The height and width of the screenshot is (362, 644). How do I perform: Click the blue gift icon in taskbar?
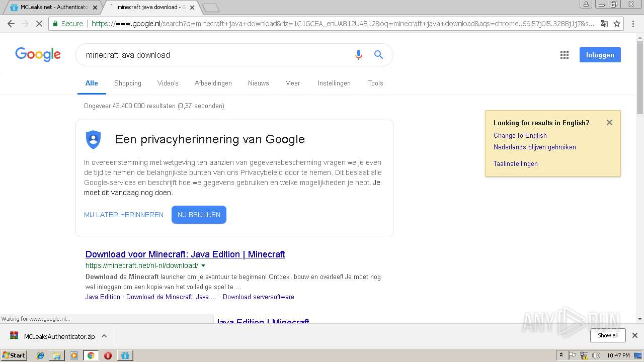coord(125,355)
